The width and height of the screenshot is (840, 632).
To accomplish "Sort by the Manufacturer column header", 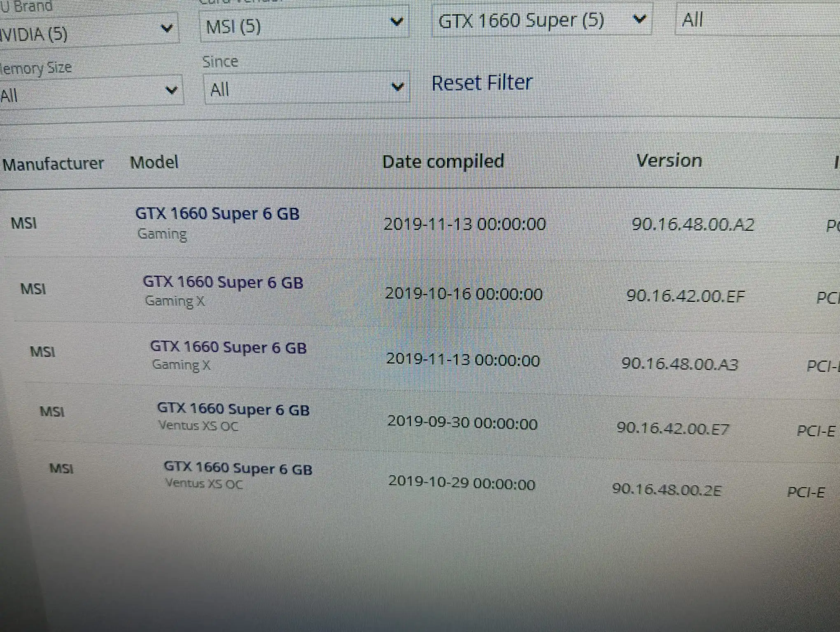I will [53, 164].
